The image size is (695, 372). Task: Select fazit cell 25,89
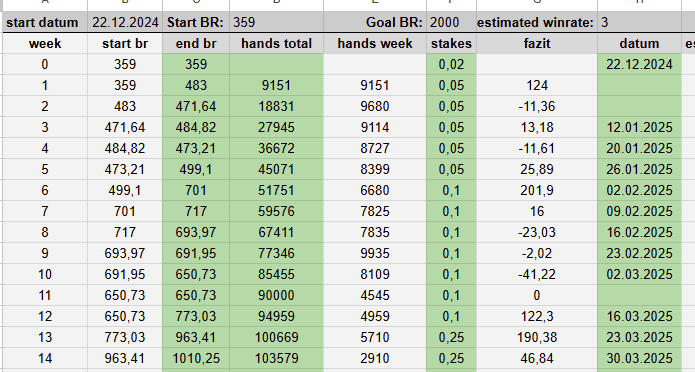pos(537,169)
